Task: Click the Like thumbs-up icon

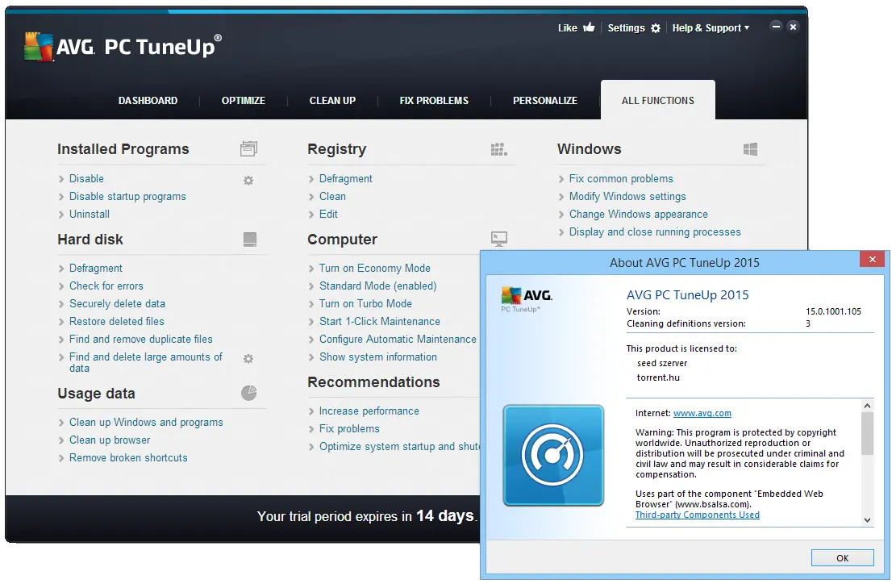Action: [589, 27]
